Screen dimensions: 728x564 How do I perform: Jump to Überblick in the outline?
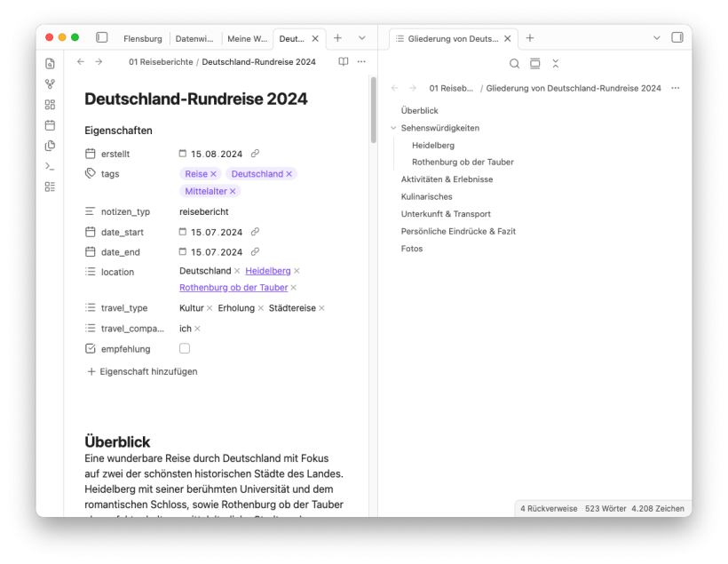pyautogui.click(x=420, y=110)
